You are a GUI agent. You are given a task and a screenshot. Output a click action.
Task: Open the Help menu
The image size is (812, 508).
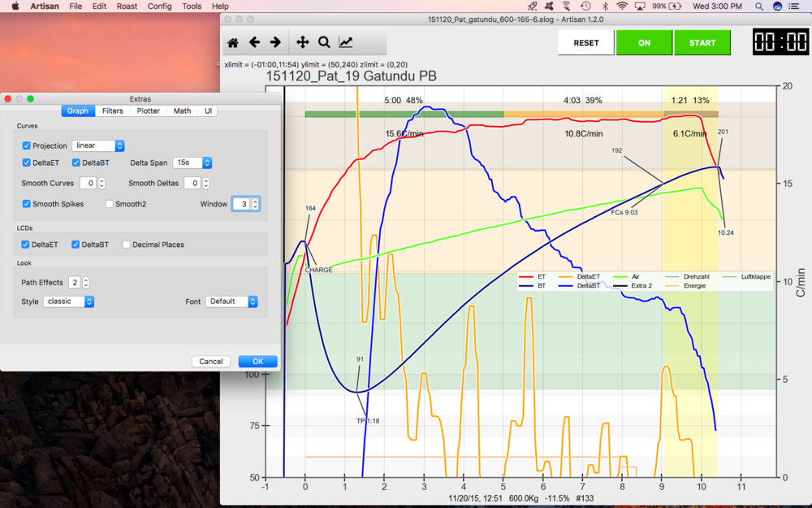[220, 7]
